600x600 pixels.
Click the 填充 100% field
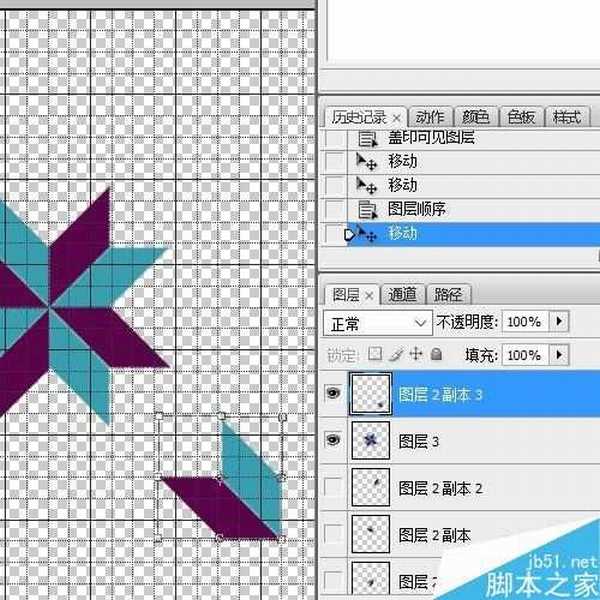click(x=525, y=355)
